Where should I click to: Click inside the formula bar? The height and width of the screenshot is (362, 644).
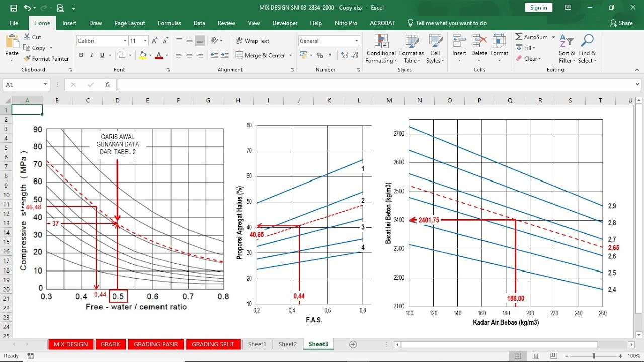point(375,85)
